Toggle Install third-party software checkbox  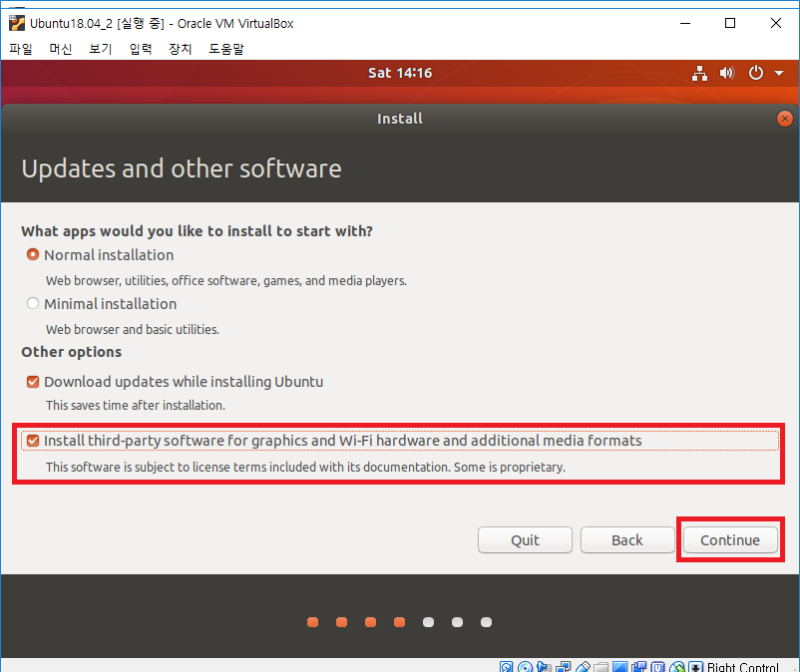(33, 441)
